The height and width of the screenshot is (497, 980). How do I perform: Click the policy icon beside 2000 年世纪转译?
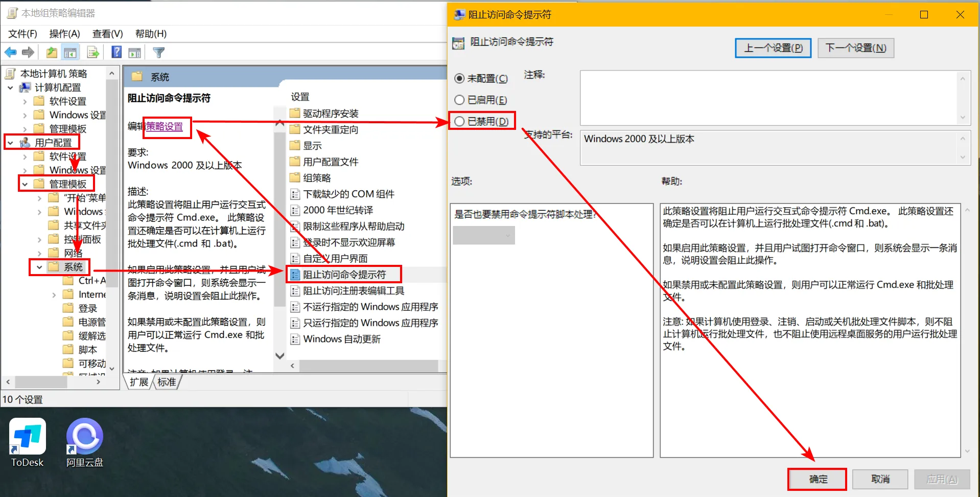click(295, 210)
